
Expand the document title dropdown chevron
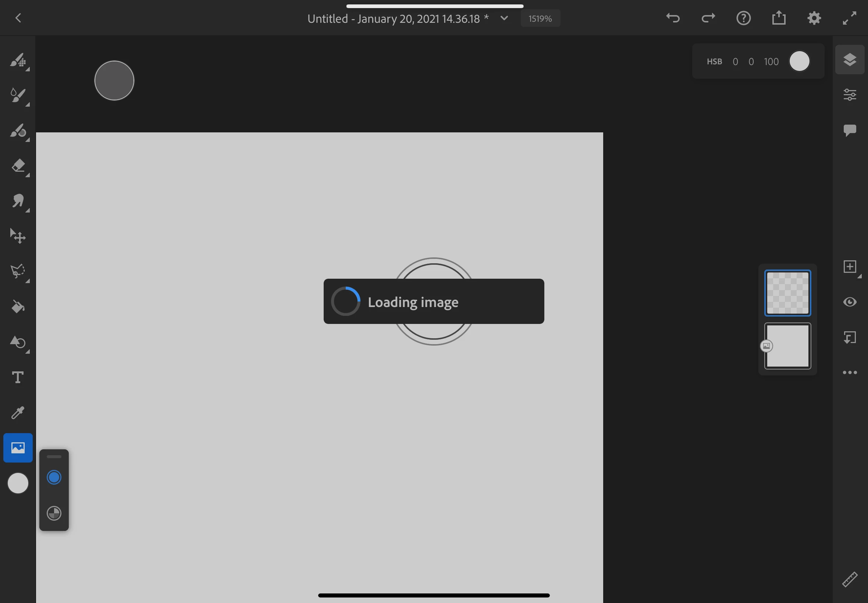pyautogui.click(x=504, y=18)
